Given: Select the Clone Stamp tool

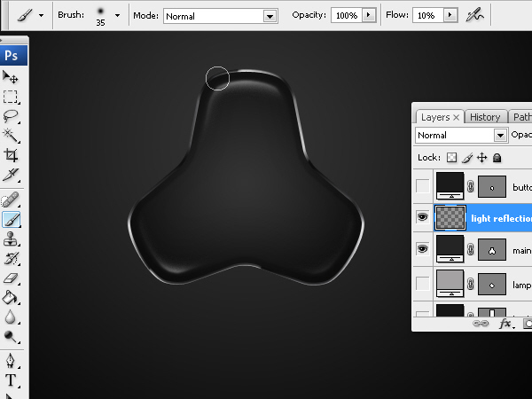Looking at the screenshot, I should pos(12,239).
